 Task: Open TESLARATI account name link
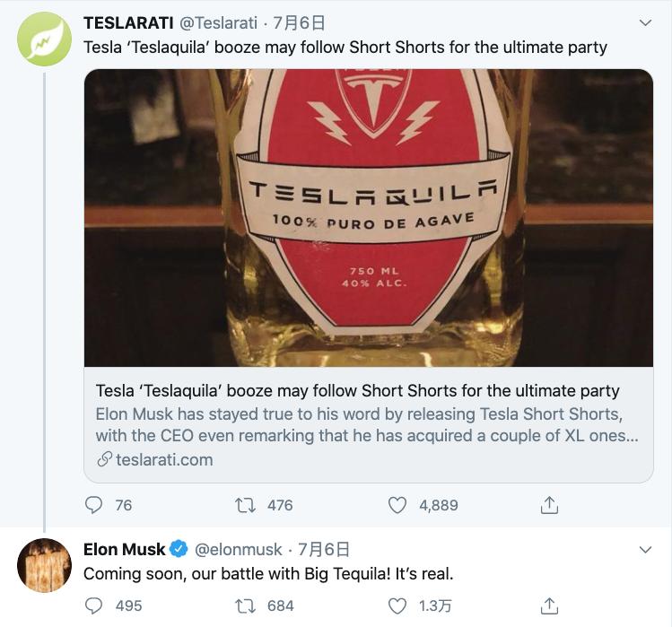point(127,22)
